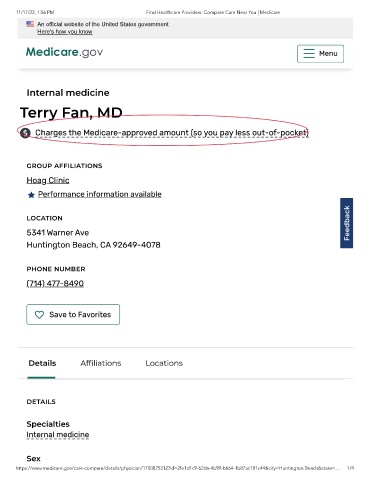370x480 pixels.
Task: Open the Feedback side tab
Action: 346,223
